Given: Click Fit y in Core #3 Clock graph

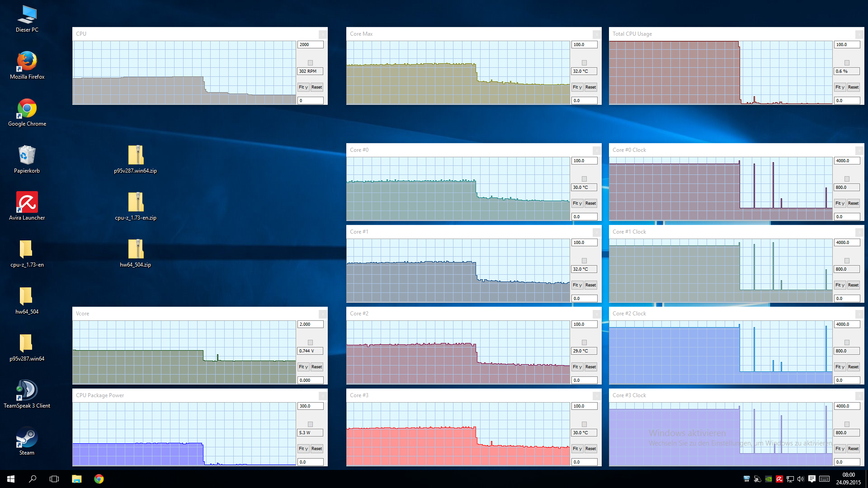Looking at the screenshot, I should (840, 449).
